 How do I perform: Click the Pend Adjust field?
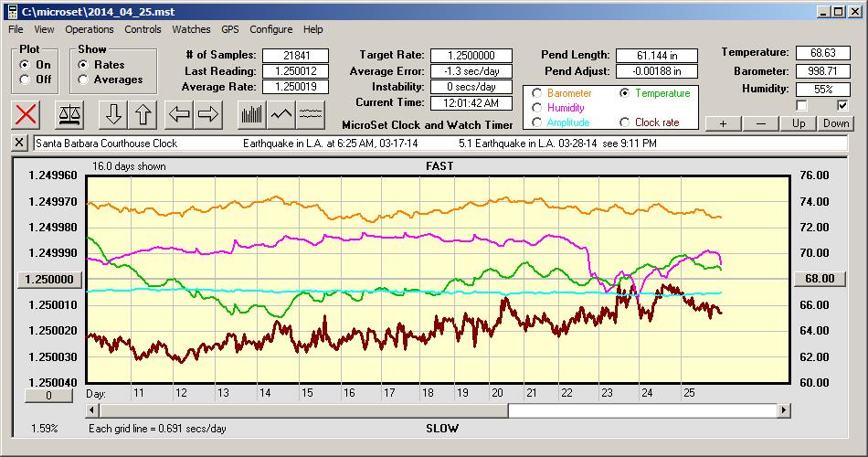(657, 71)
